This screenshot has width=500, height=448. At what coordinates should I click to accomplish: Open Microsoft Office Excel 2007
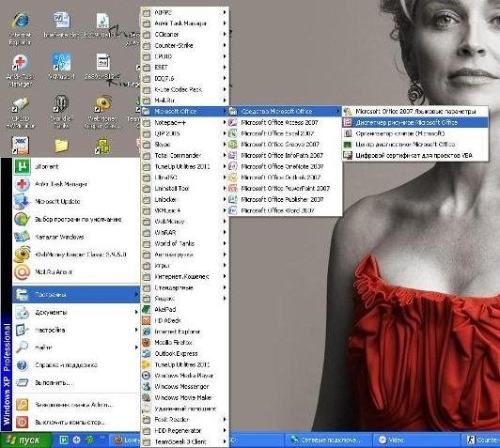pyautogui.click(x=285, y=133)
